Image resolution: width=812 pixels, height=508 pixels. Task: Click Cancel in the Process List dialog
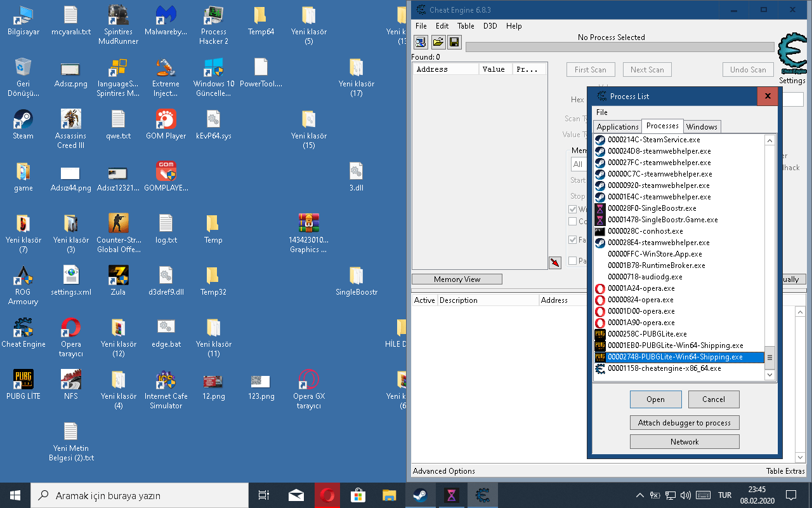click(714, 399)
